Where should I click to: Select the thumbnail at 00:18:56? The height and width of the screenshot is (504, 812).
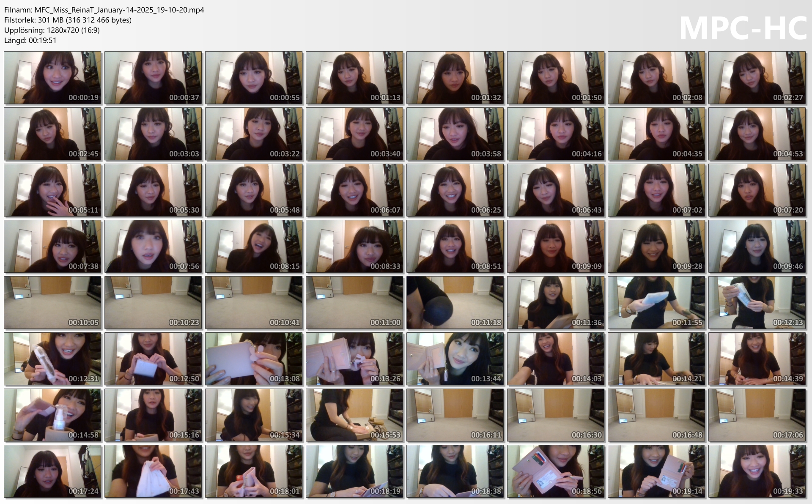[556, 471]
